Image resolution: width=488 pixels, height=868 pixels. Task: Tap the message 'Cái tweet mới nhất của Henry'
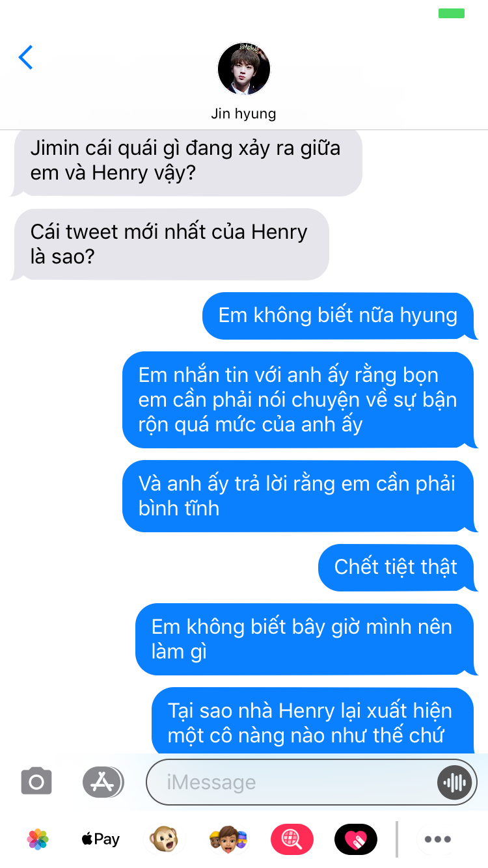(170, 244)
